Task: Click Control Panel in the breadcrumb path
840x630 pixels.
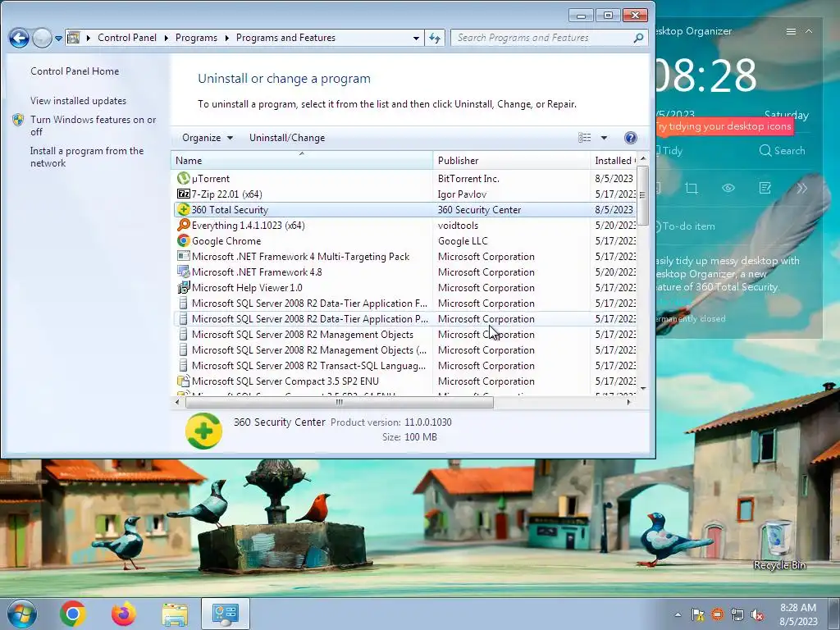Action: point(127,38)
